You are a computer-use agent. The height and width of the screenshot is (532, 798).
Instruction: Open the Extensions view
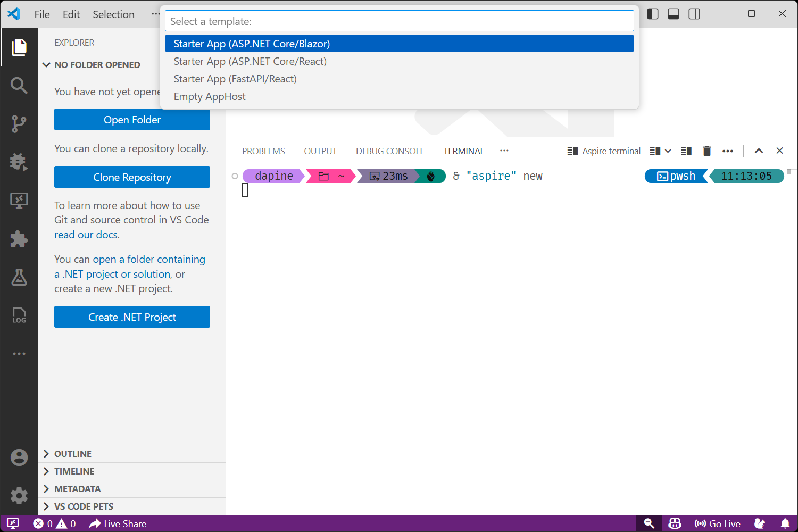pyautogui.click(x=19, y=239)
